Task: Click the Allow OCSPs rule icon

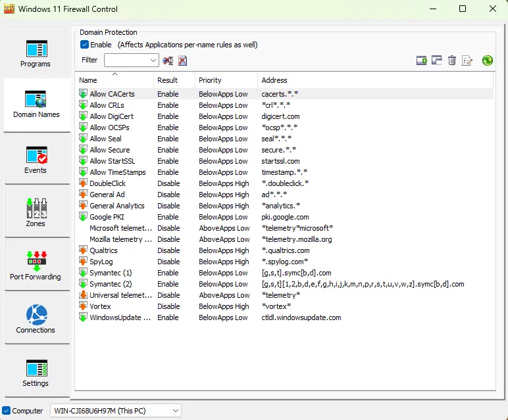Action: click(x=83, y=128)
